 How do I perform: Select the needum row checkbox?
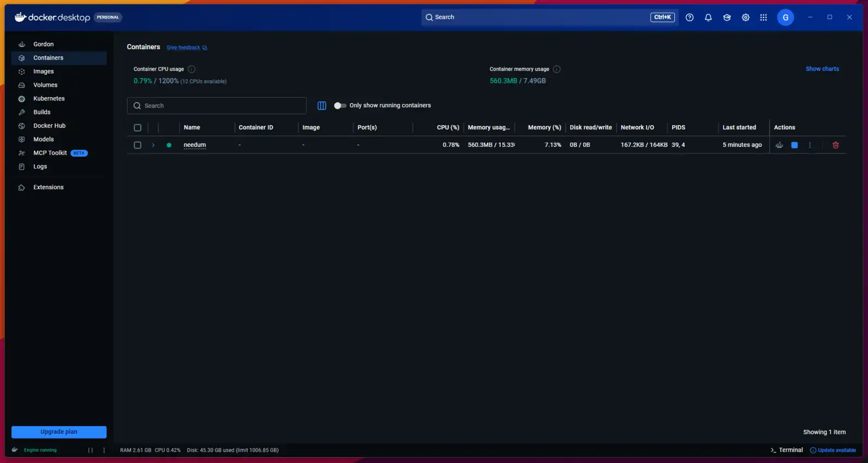click(x=137, y=145)
